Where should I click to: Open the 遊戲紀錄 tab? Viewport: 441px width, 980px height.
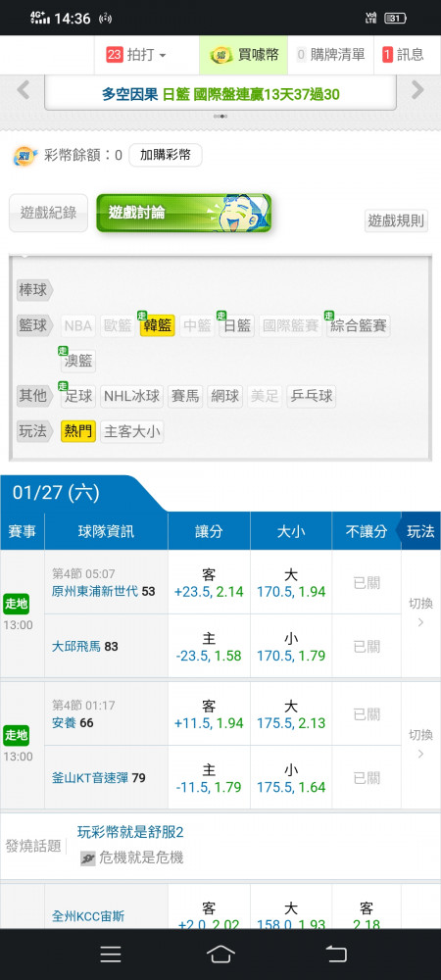48,213
